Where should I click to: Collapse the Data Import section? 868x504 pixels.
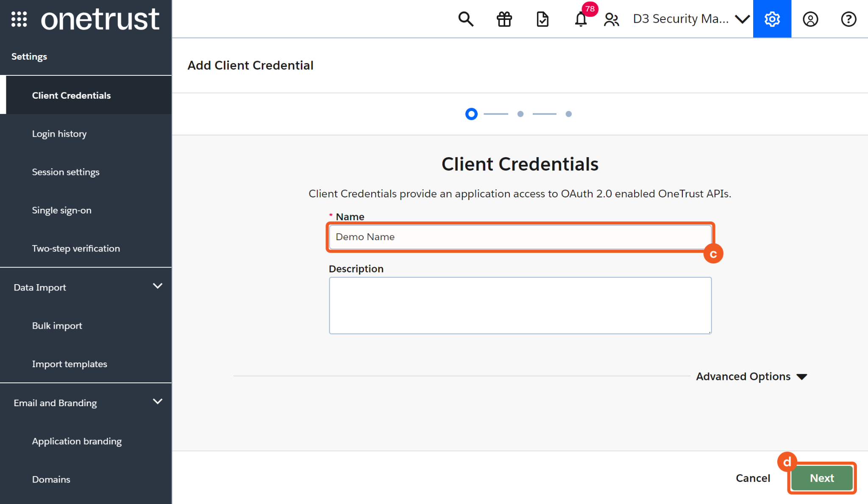tap(157, 286)
